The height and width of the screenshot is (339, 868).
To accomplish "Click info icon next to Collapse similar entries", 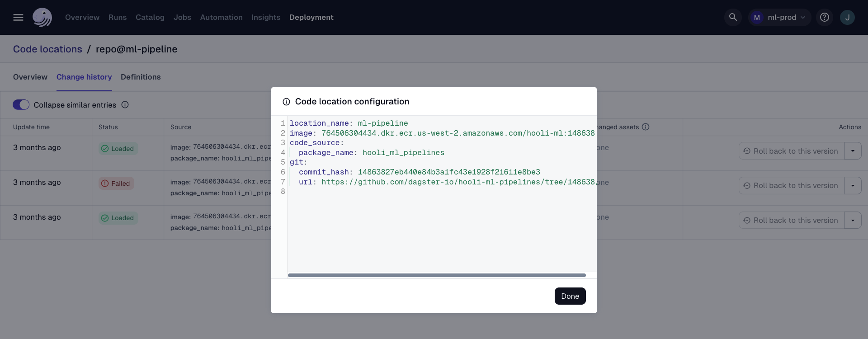I will pyautogui.click(x=125, y=105).
